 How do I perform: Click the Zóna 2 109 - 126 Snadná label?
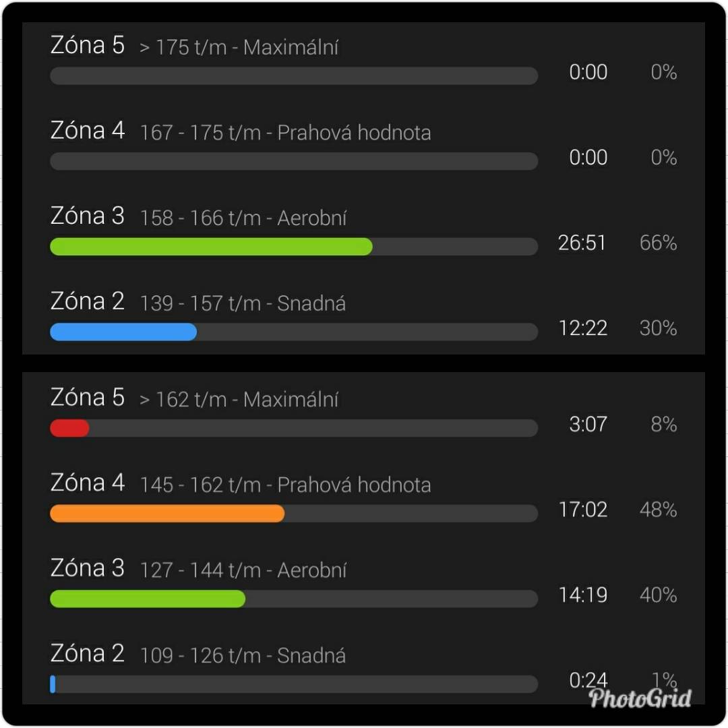tap(198, 655)
